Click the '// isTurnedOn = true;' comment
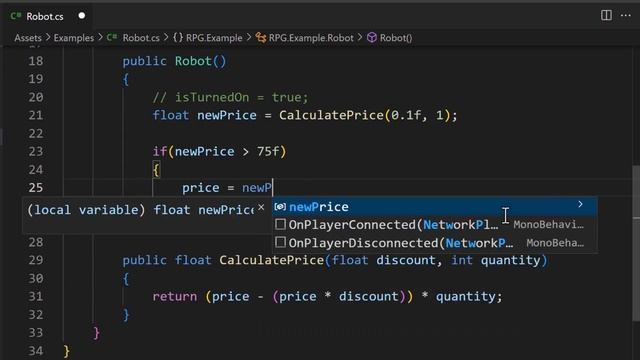Viewport: 640px width, 360px height. point(230,97)
